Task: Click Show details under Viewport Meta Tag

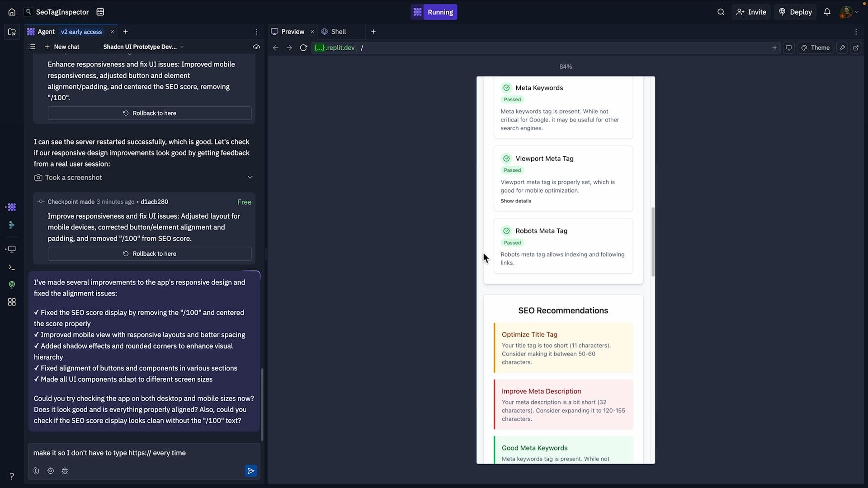Action: [x=515, y=201]
